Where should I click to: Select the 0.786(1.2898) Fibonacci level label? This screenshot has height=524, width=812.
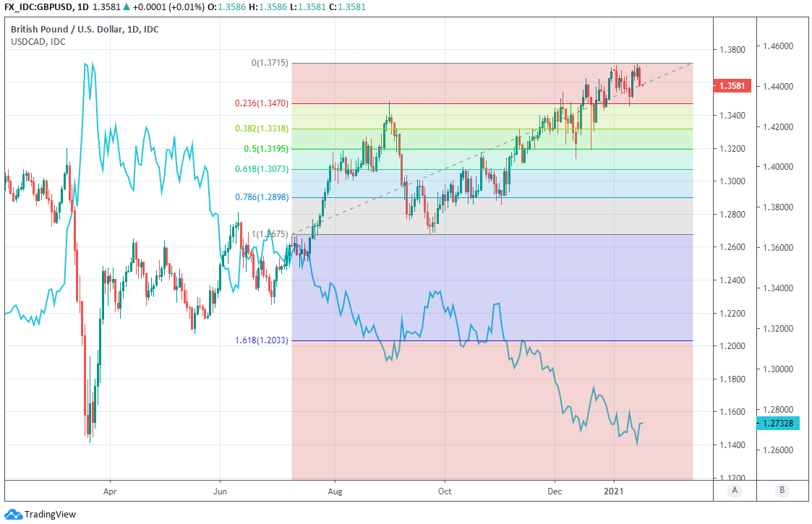point(262,197)
